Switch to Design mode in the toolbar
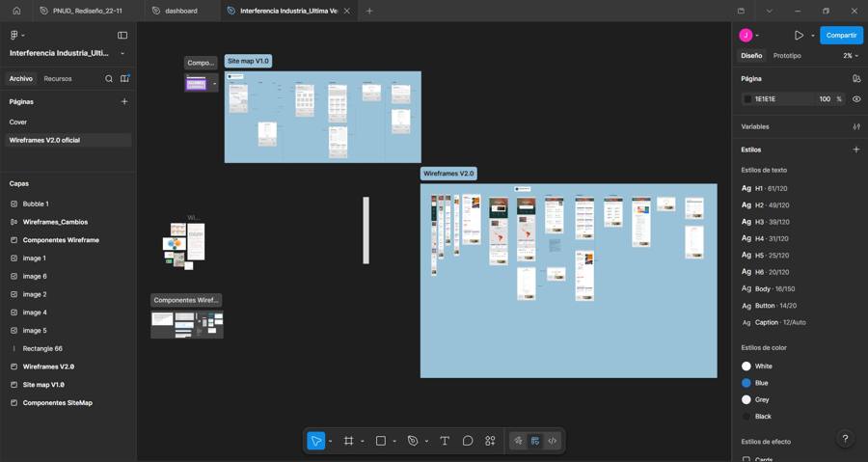This screenshot has height=462, width=868. 535,441
